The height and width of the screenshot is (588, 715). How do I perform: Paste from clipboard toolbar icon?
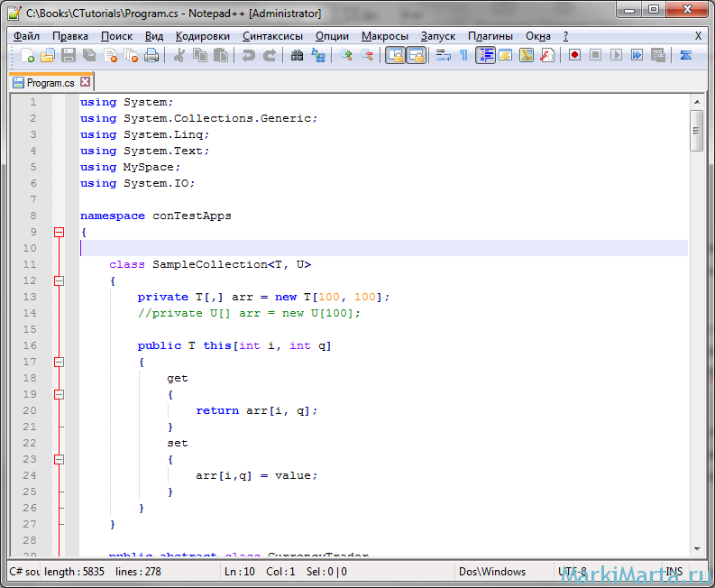click(221, 56)
